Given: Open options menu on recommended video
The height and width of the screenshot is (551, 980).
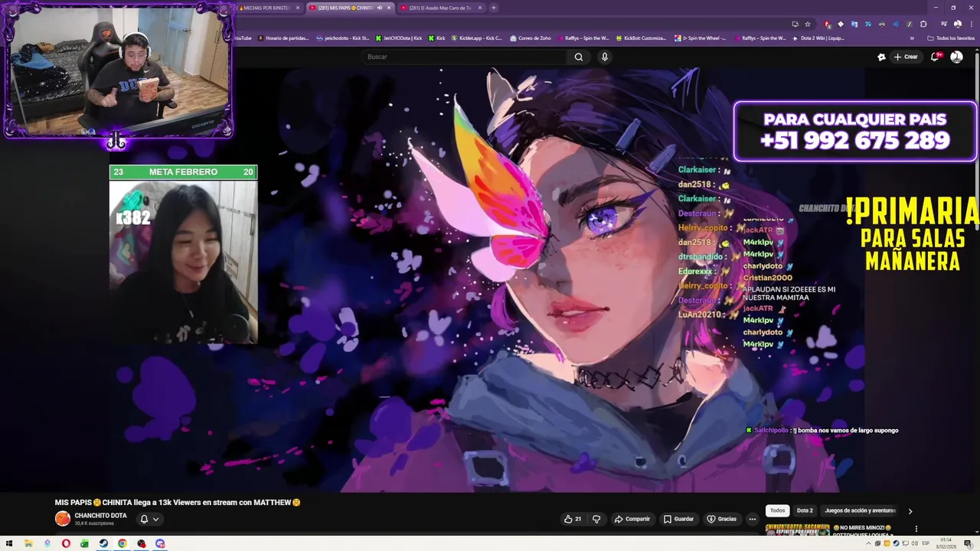Looking at the screenshot, I should point(916,529).
